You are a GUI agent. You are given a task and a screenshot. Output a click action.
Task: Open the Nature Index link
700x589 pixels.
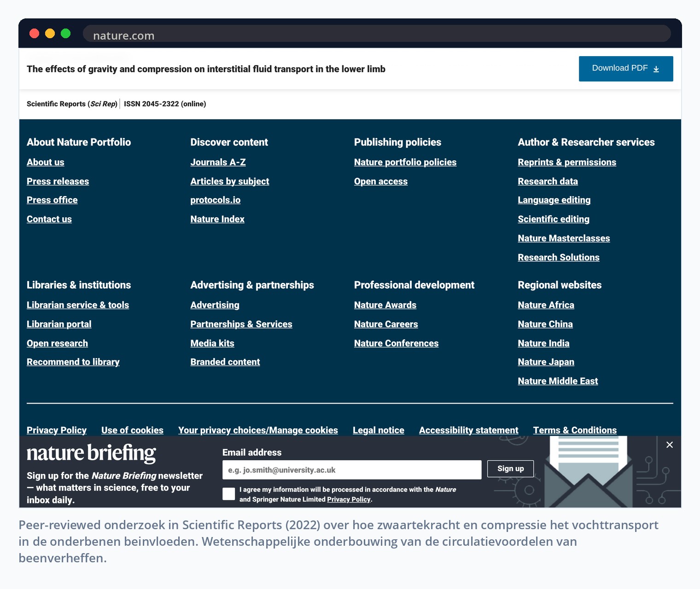[217, 219]
